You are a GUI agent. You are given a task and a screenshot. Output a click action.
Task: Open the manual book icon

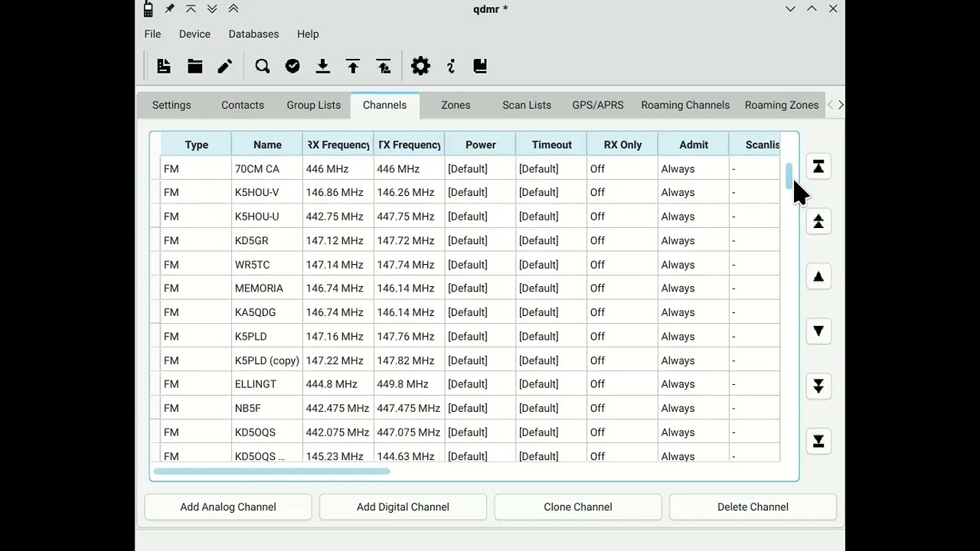click(x=480, y=67)
